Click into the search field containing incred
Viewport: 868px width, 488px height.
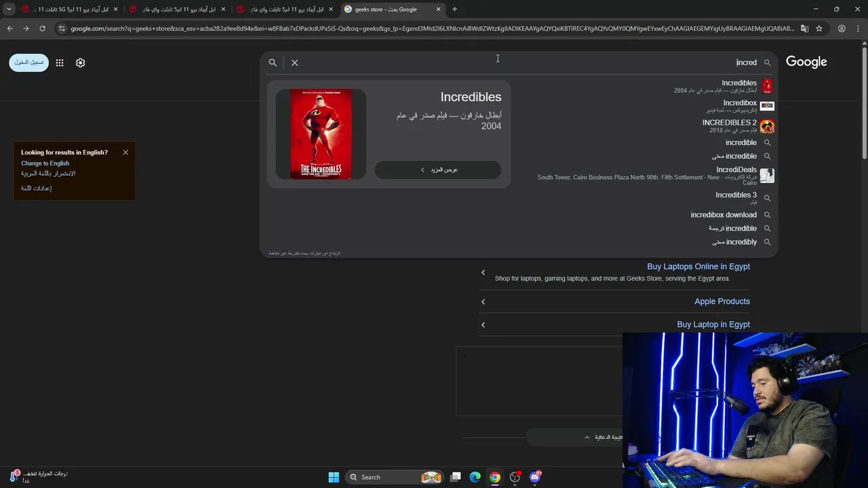point(529,62)
